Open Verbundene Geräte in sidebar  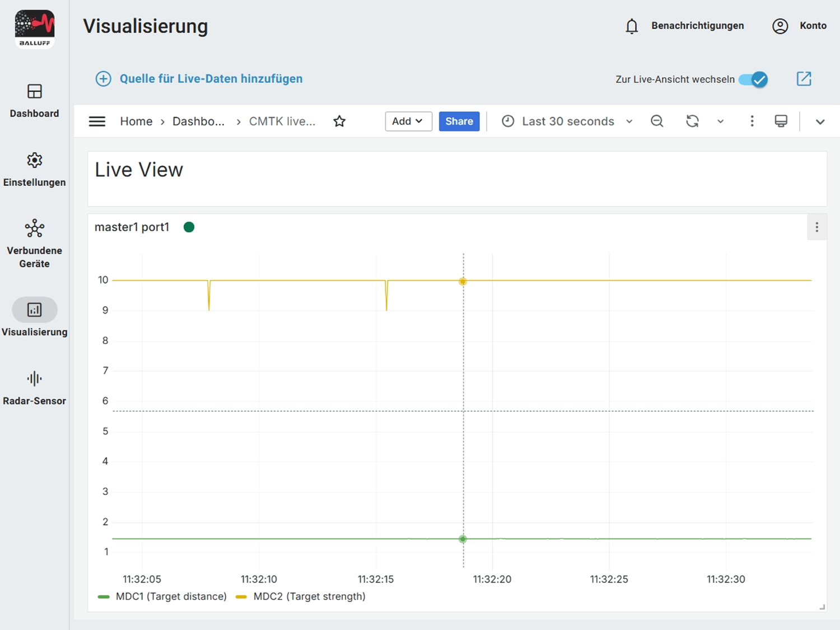tap(35, 244)
